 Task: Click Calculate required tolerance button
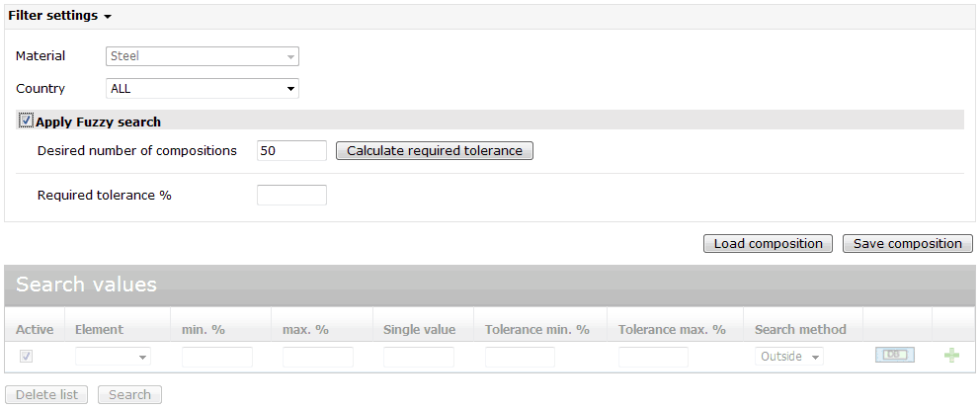pos(435,151)
